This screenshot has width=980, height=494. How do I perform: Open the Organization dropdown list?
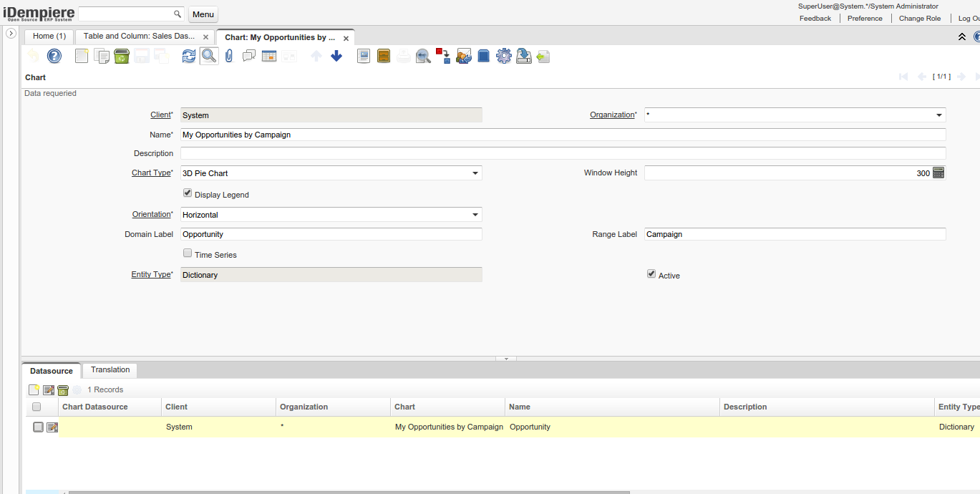(938, 115)
